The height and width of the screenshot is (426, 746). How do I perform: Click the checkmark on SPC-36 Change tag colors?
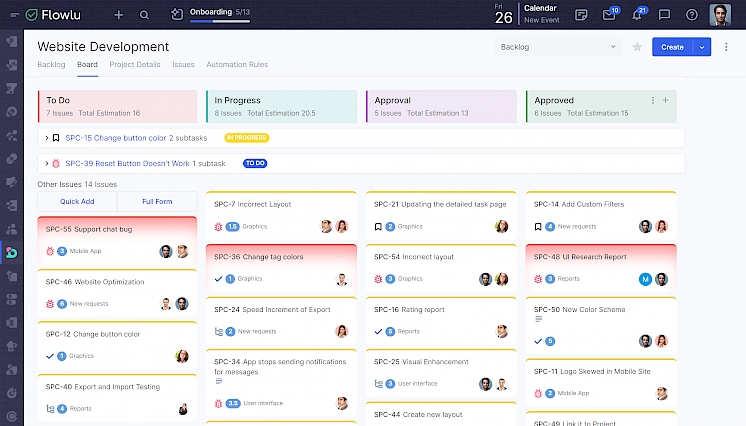pyautogui.click(x=219, y=279)
